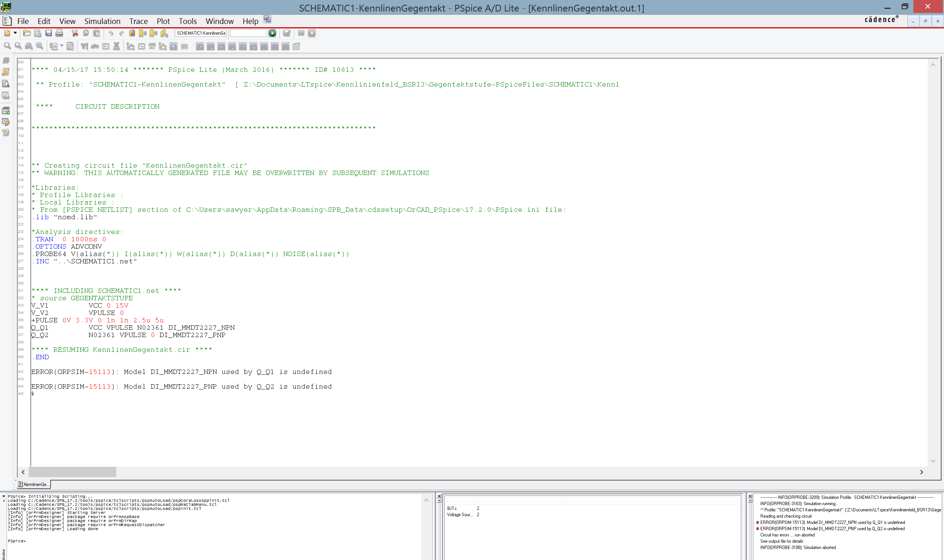Run the simulation with green play button
The width and height of the screenshot is (944, 560).
point(272,33)
